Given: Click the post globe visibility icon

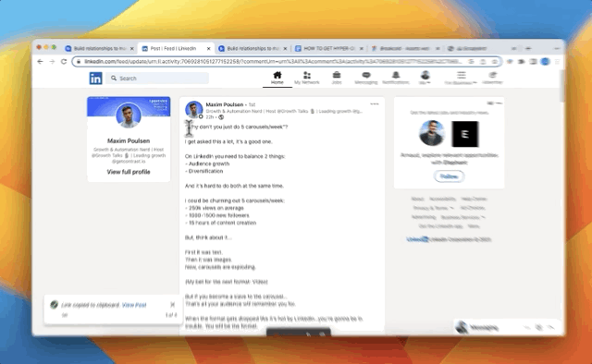Looking at the screenshot, I should [221, 117].
